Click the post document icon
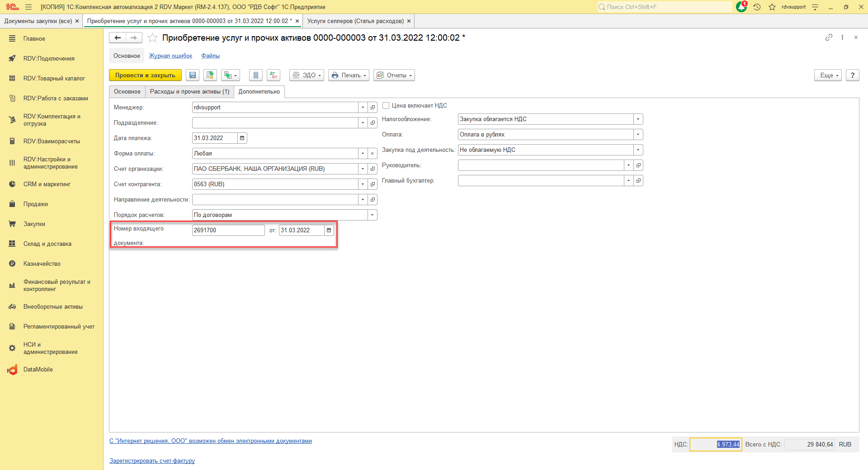Screen dimensions: 868x470 coord(210,75)
